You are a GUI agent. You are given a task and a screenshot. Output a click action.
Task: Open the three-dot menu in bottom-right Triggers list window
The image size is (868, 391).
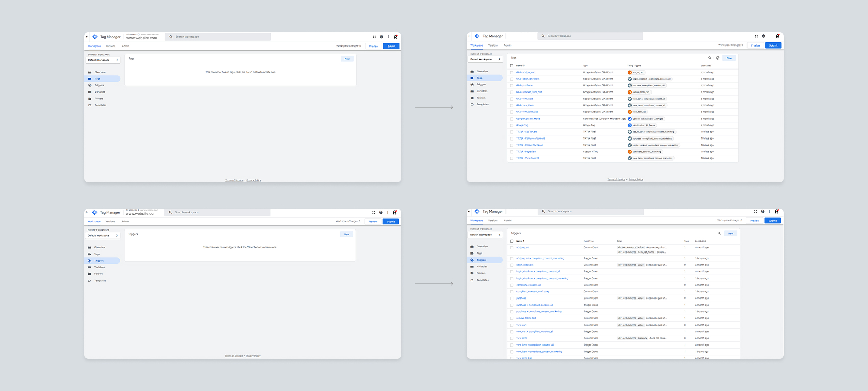coord(769,211)
